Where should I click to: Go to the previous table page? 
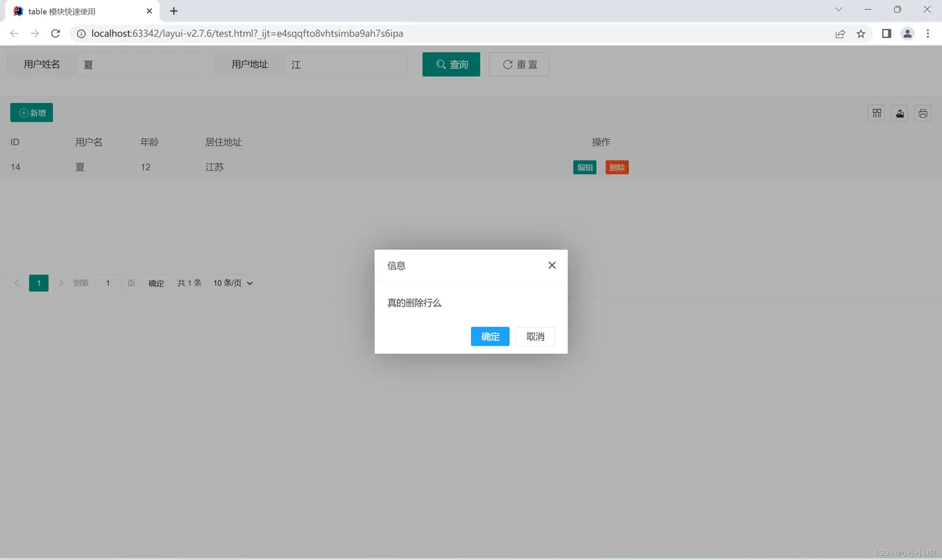[x=17, y=283]
